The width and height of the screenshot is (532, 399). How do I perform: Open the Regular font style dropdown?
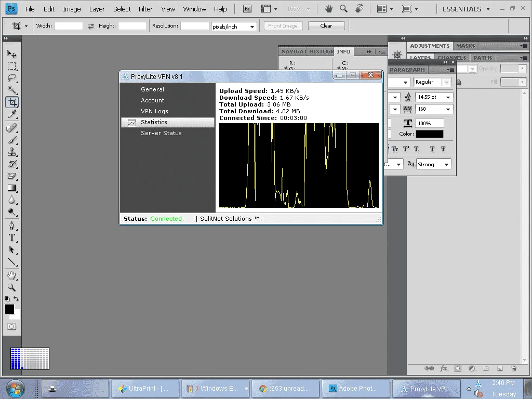446,82
